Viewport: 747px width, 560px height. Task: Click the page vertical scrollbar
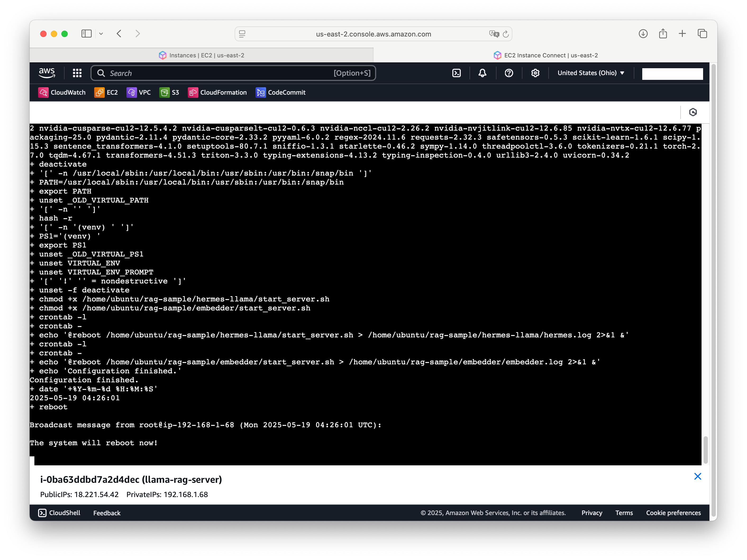[714, 290]
